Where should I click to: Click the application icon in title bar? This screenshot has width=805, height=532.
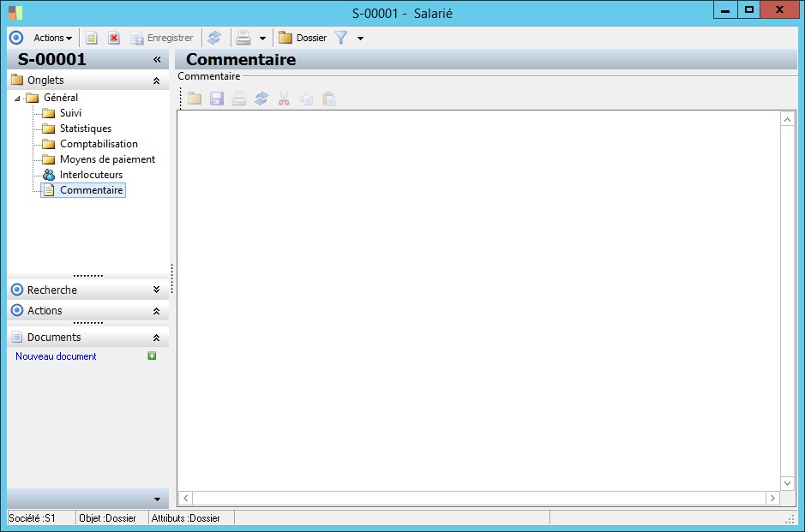tap(15, 13)
